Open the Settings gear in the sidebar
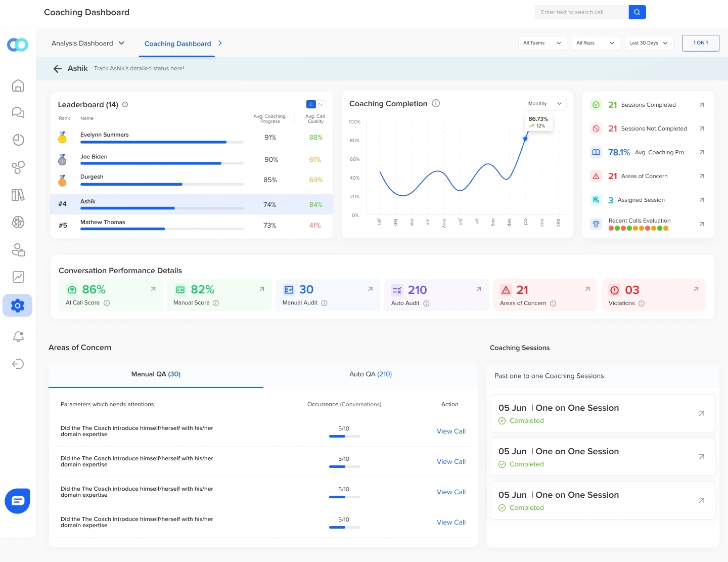This screenshot has width=728, height=562. pyautogui.click(x=18, y=305)
